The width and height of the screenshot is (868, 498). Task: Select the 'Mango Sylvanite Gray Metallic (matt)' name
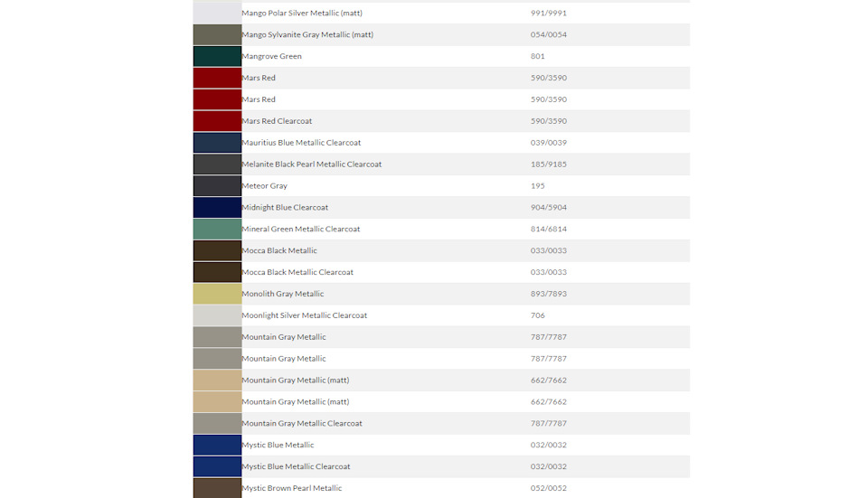(x=307, y=34)
